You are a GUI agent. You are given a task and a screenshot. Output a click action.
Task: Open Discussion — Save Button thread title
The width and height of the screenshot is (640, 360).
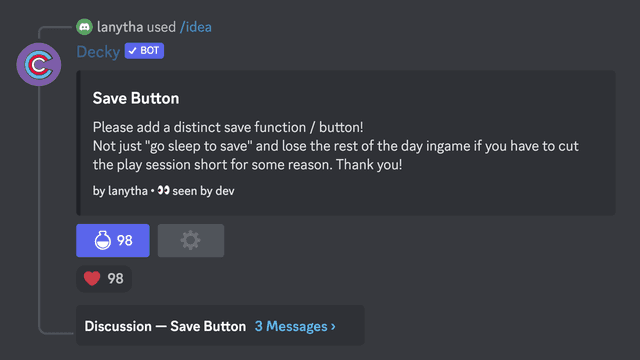165,327
